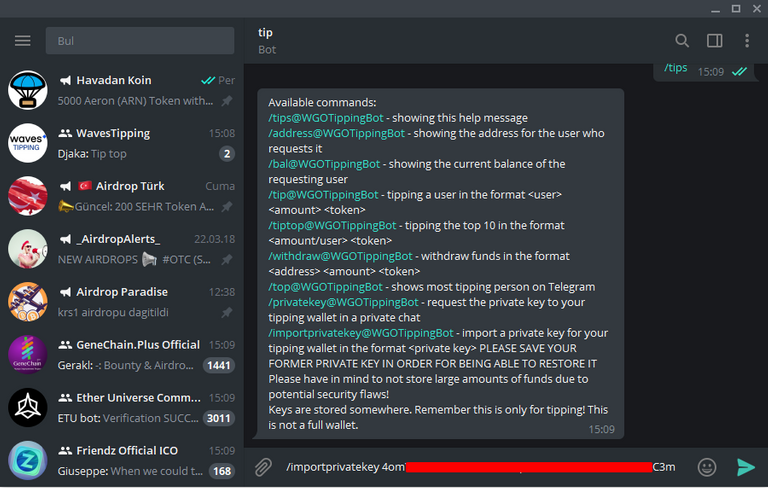The width and height of the screenshot is (768, 488).
Task: Click the _AirdropAlerts_ avatar
Action: click(27, 249)
